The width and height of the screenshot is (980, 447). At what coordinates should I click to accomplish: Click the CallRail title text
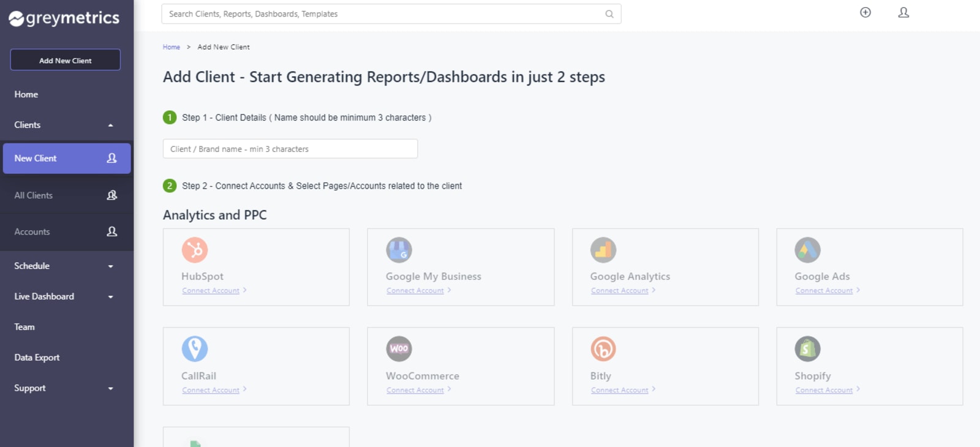(198, 375)
